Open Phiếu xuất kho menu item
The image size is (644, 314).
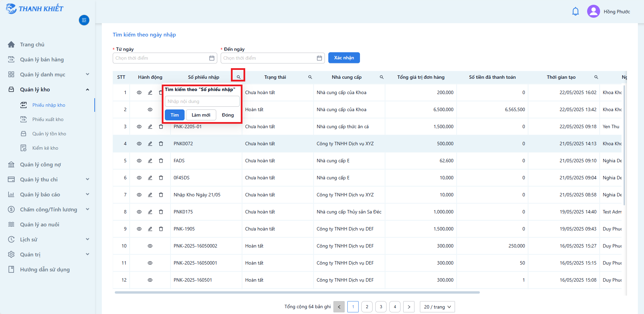click(x=48, y=119)
